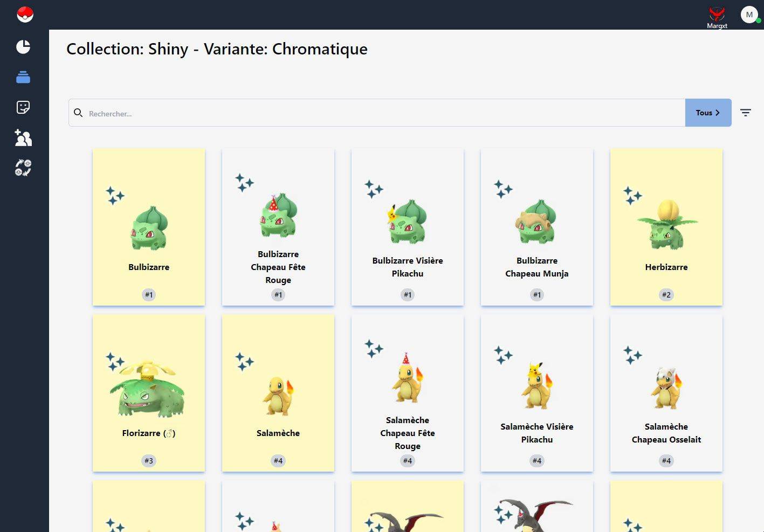Click the Pokéball home logo
The image size is (764, 532).
pos(25,15)
